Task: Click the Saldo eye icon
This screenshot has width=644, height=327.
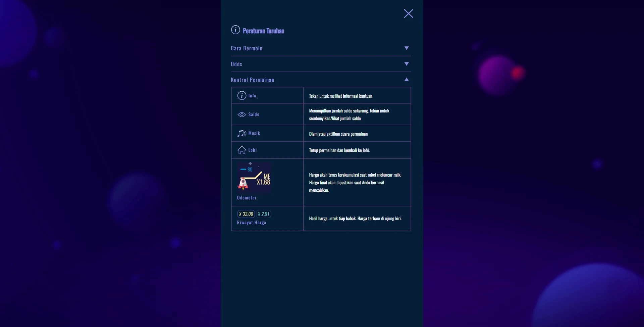Action: pos(241,115)
